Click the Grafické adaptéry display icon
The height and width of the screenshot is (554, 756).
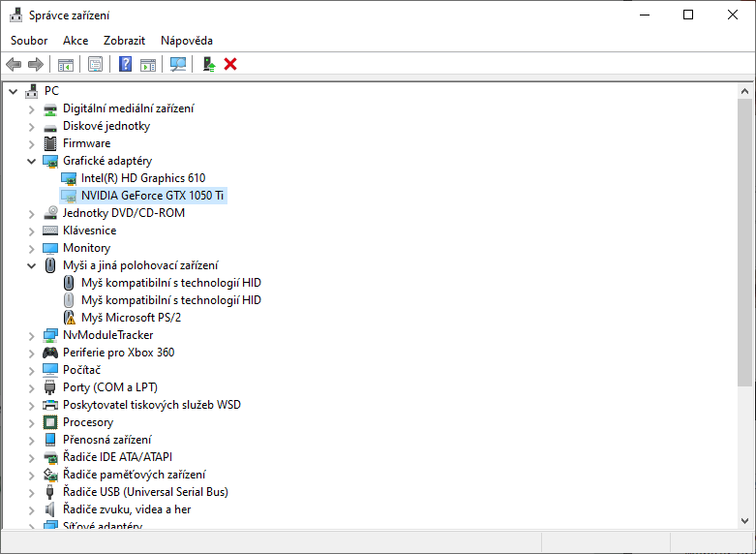tap(50, 161)
